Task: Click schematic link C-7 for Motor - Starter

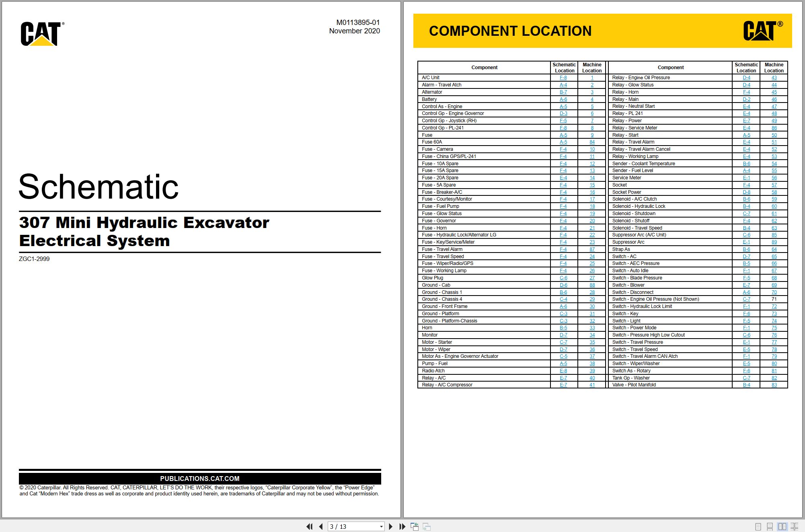Action: coord(563,342)
